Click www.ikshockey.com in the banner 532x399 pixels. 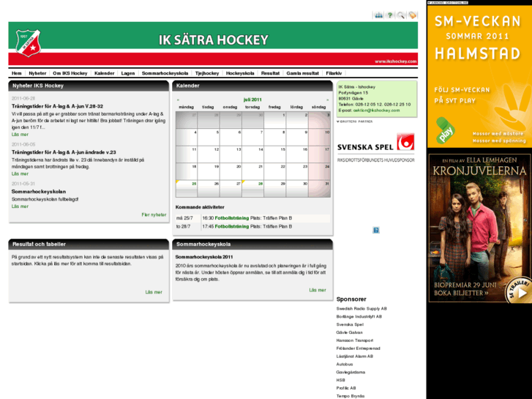pos(396,61)
